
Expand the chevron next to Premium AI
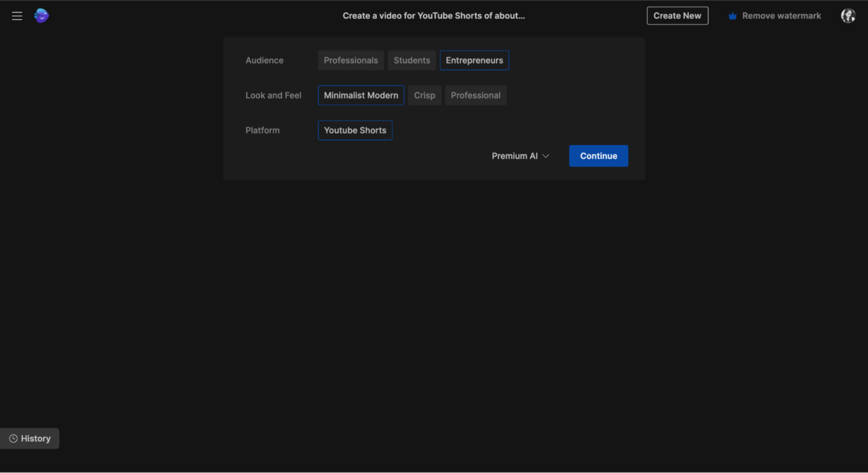(546, 156)
